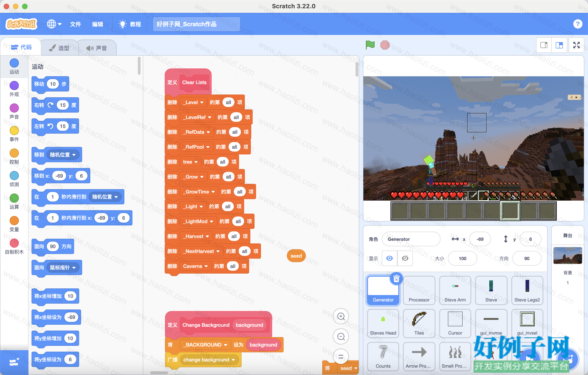Image resolution: width=588 pixels, height=375 pixels.
Task: Open the Caverns list dropdown
Action: pos(196,266)
